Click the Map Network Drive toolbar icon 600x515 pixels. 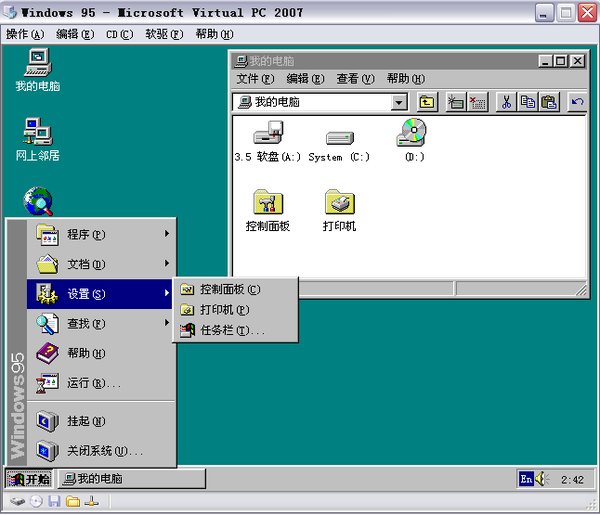tap(456, 102)
